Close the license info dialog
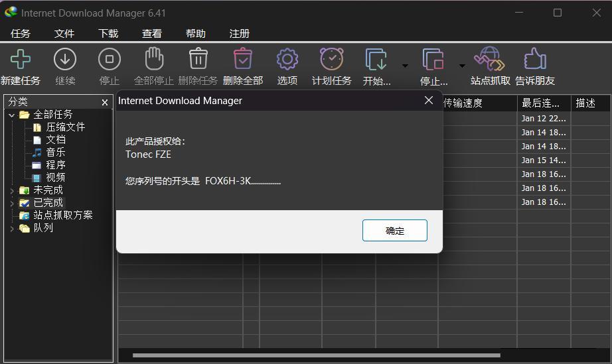 pos(429,100)
